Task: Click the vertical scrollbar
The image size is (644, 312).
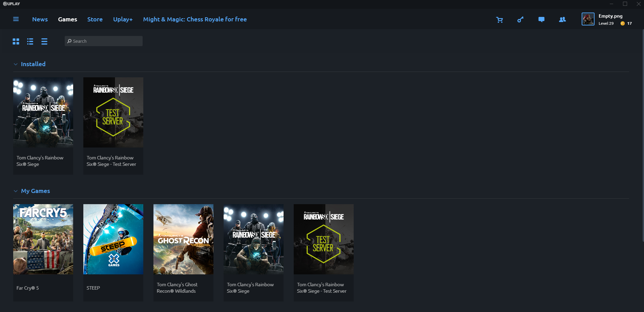Action: (x=643, y=136)
